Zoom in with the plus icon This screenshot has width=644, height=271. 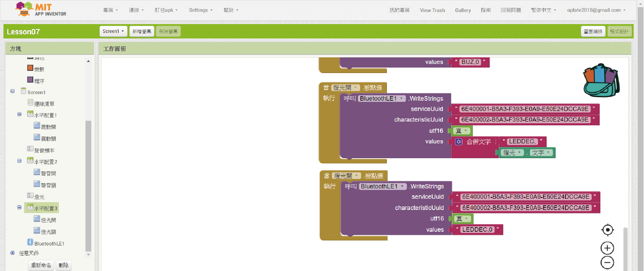pyautogui.click(x=607, y=248)
